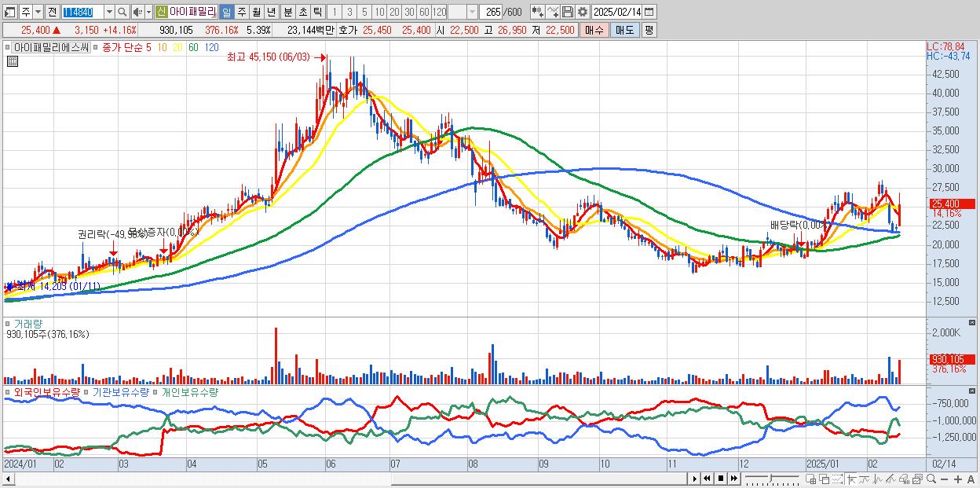Click the speaker sound icon
The width and height of the screenshot is (980, 488).
point(137,12)
